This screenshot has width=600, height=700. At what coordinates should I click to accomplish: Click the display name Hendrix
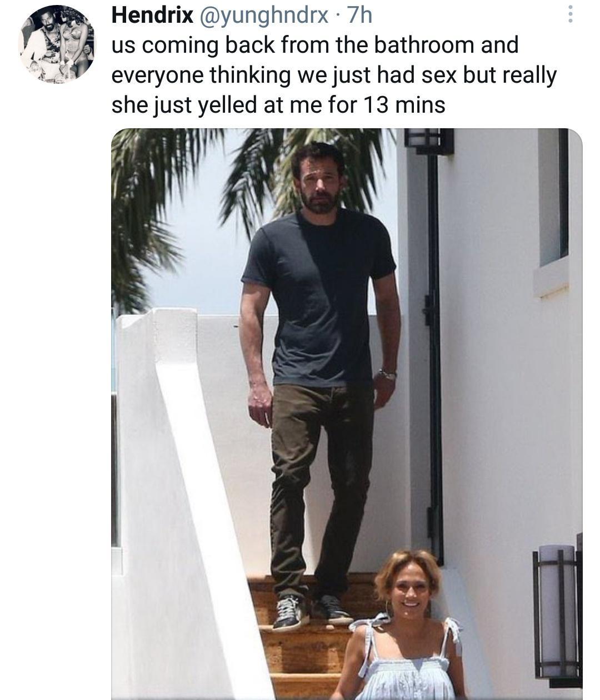click(152, 15)
